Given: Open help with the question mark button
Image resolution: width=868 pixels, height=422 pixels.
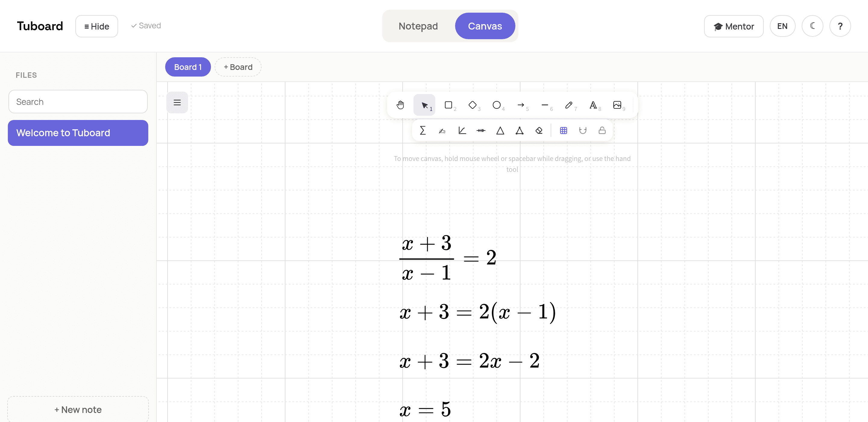Looking at the screenshot, I should click(840, 26).
